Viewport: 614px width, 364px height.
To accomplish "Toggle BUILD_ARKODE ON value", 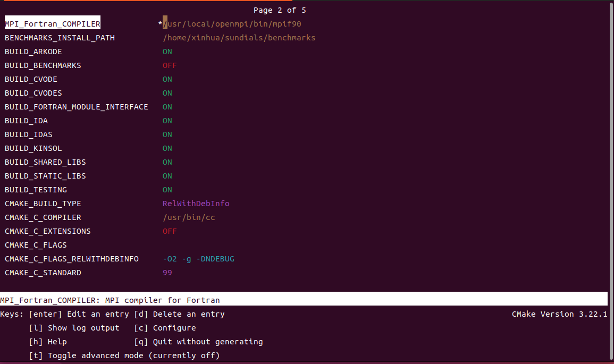I will [167, 52].
